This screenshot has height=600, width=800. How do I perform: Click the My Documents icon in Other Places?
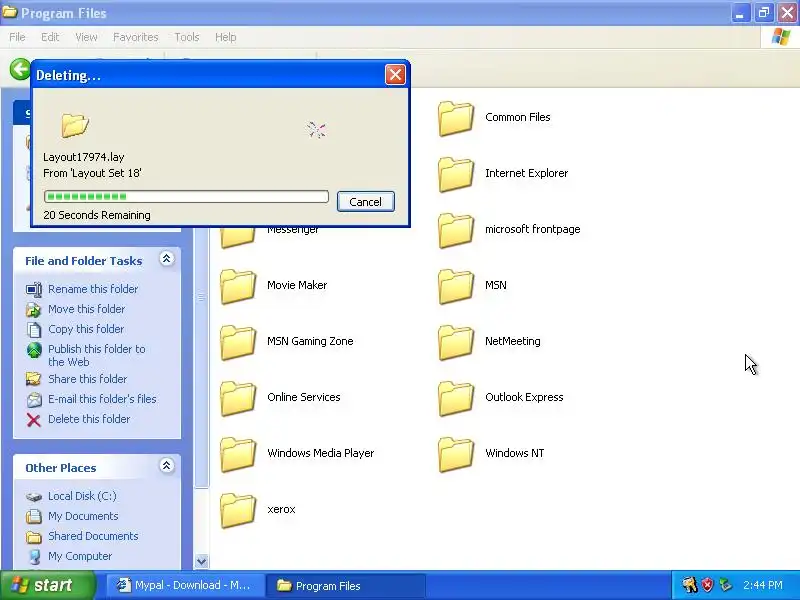coord(34,516)
